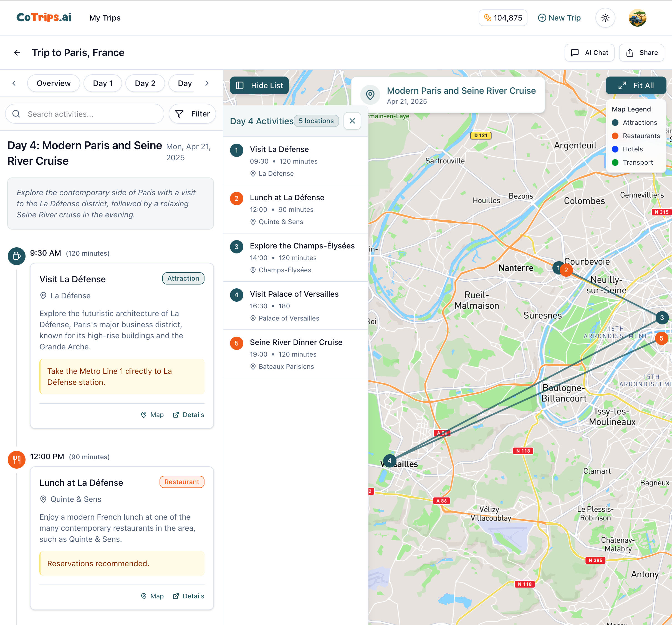
Task: Click map marker 4 at Versailles
Action: coord(389,461)
